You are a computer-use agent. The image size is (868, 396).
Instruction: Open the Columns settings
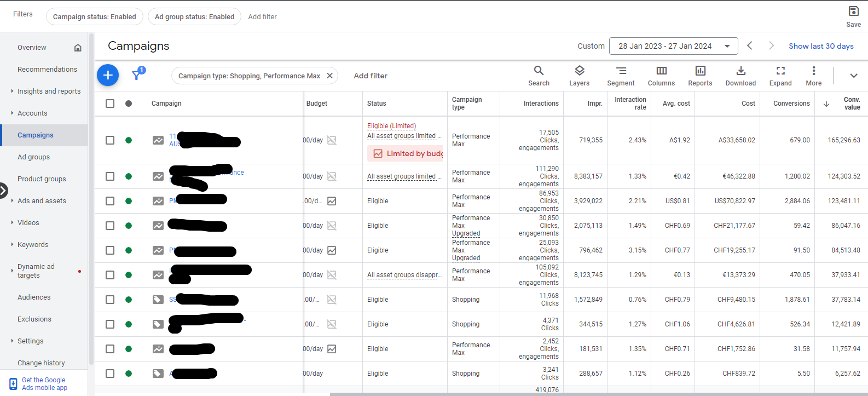[661, 76]
